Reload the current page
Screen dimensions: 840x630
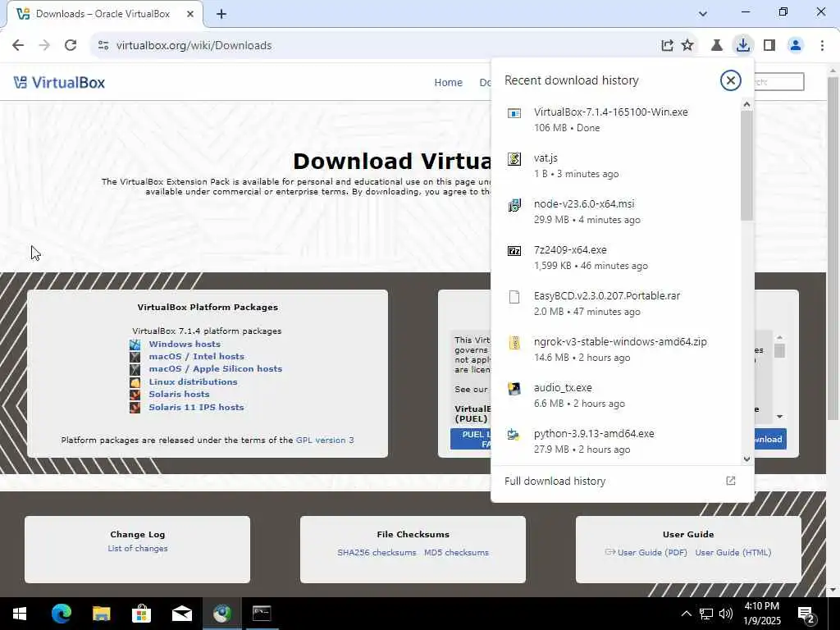point(71,46)
